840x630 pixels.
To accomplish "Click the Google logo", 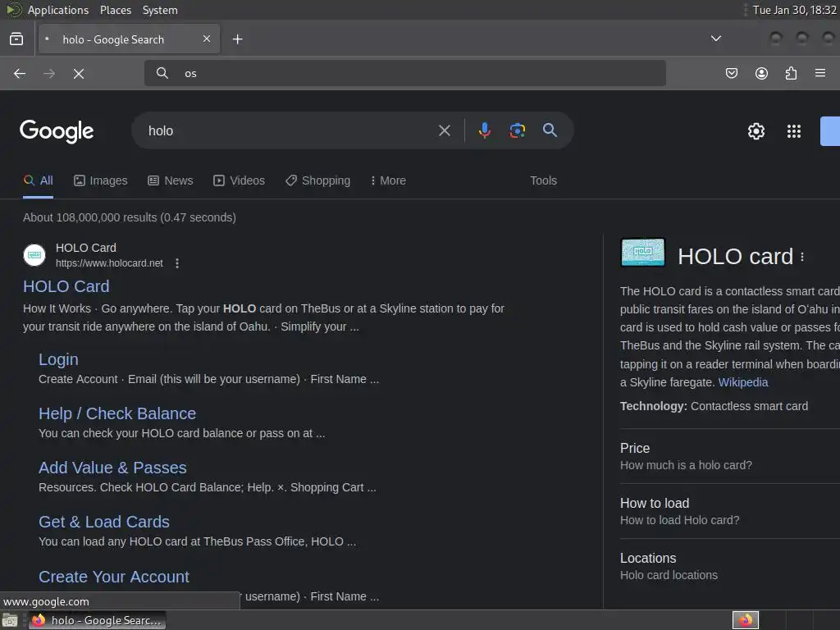I will pos(57,131).
